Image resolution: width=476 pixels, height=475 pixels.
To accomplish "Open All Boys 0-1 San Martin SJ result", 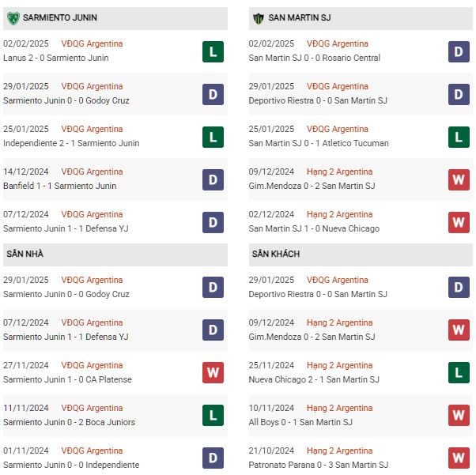I will click(300, 422).
